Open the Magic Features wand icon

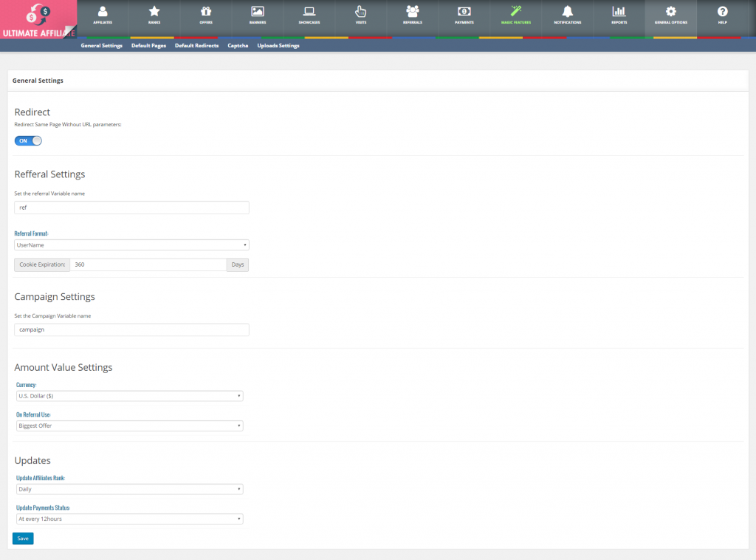pos(516,11)
